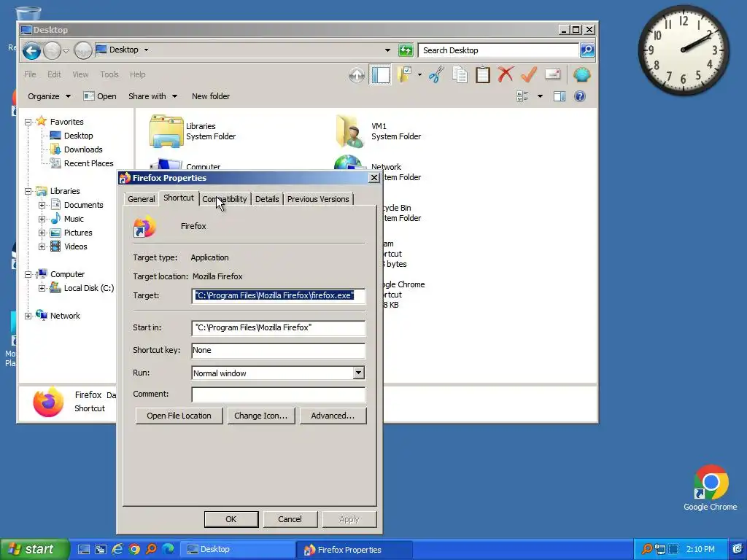747x560 pixels.
Task: Open the View menu
Action: pyautogui.click(x=80, y=74)
